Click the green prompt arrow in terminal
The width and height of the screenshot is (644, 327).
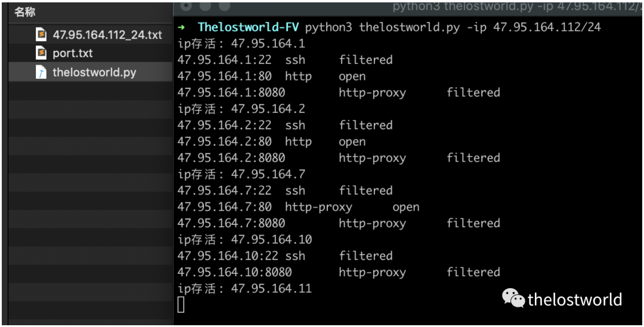(181, 27)
